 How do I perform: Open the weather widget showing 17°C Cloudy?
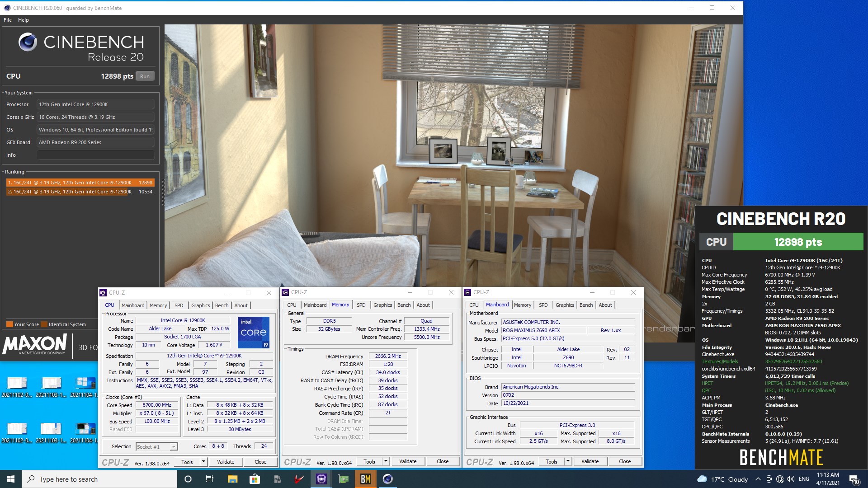coord(722,479)
